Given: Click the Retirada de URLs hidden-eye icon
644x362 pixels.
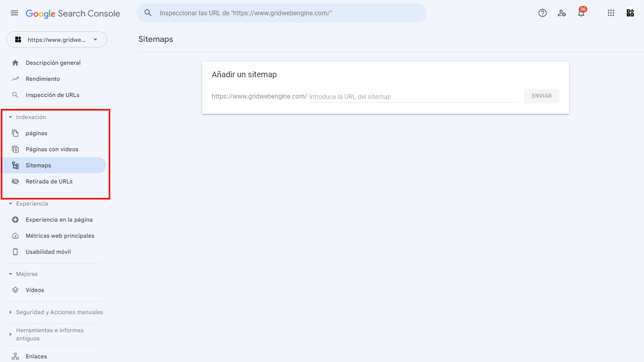Looking at the screenshot, I should point(15,181).
